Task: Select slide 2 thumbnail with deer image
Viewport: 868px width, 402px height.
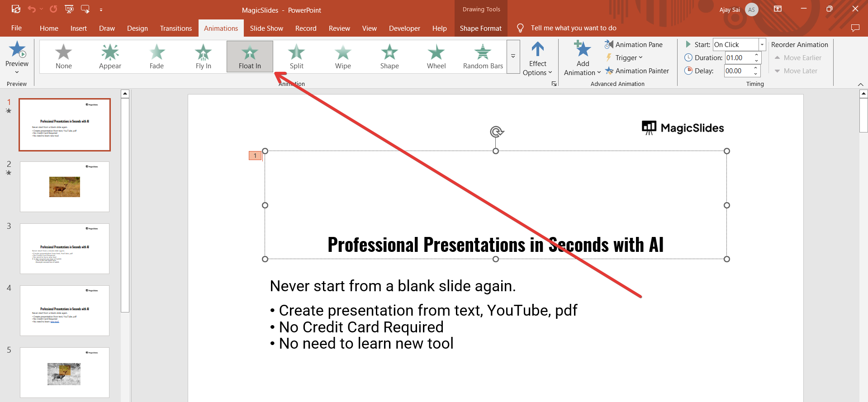Action: point(65,187)
